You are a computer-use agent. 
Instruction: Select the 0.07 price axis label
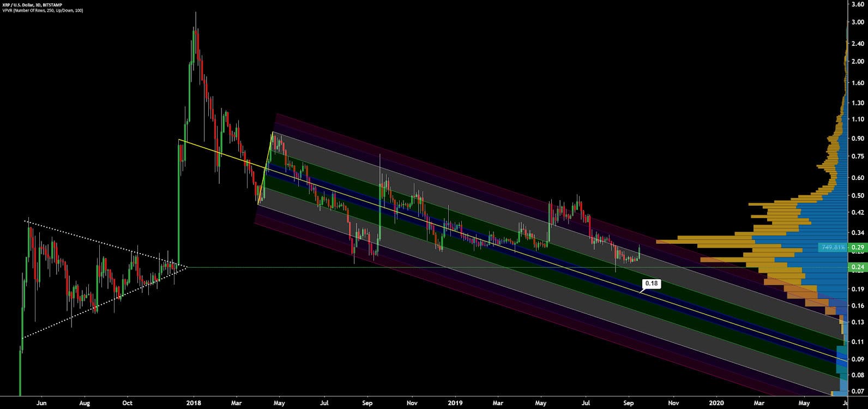tap(859, 391)
